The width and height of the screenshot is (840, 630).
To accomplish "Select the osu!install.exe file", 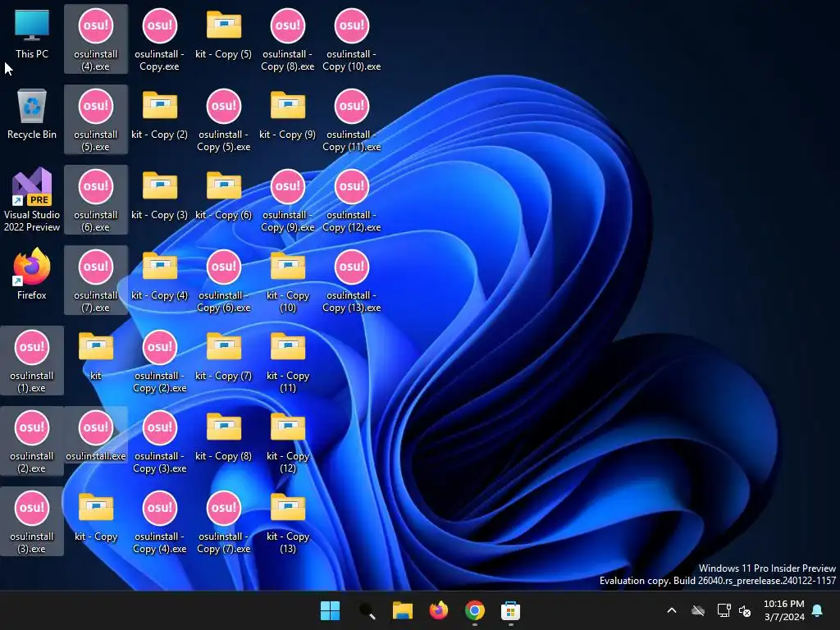I will [96, 435].
